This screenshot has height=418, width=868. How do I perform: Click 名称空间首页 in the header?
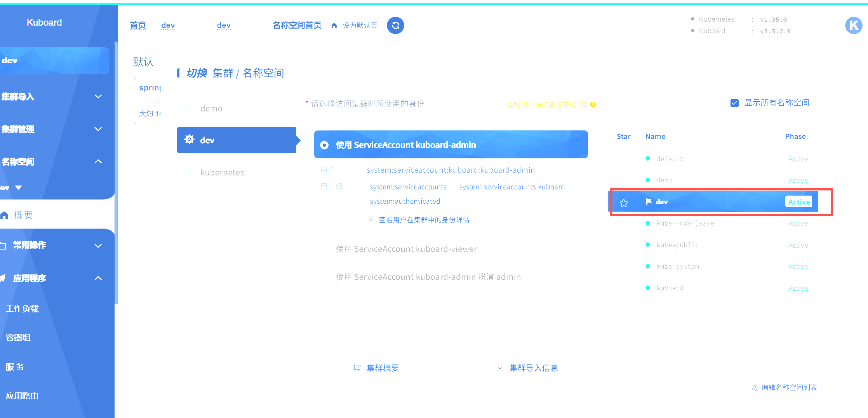click(x=297, y=26)
